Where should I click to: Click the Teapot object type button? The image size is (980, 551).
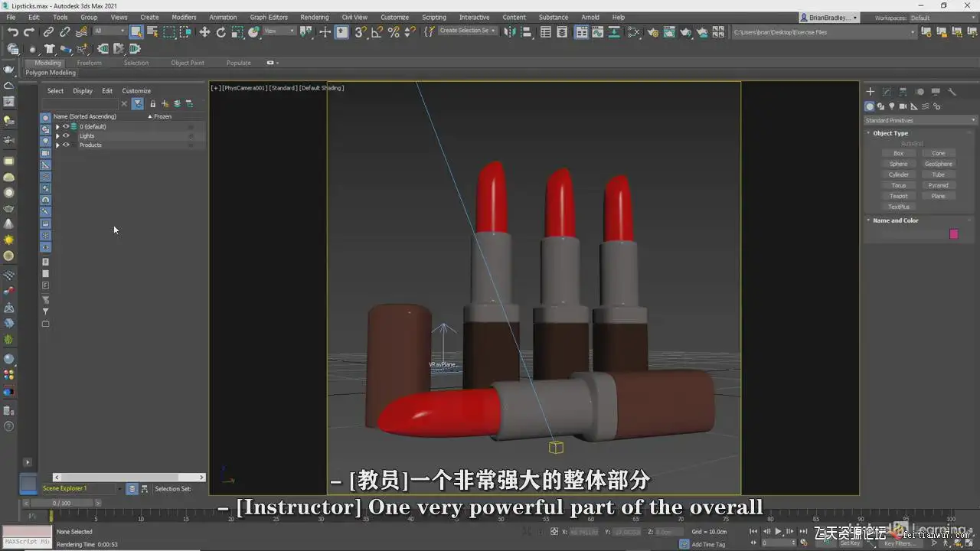tap(899, 196)
